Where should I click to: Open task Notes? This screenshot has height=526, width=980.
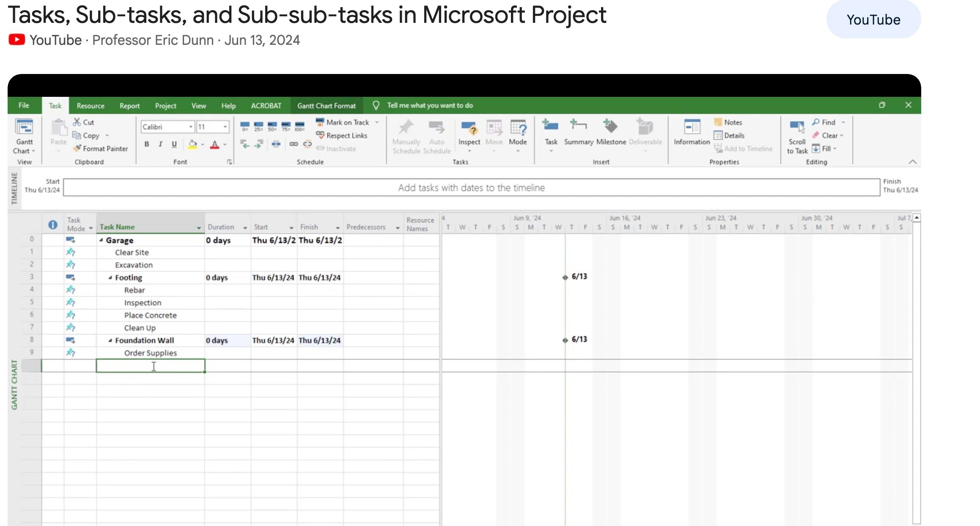728,122
